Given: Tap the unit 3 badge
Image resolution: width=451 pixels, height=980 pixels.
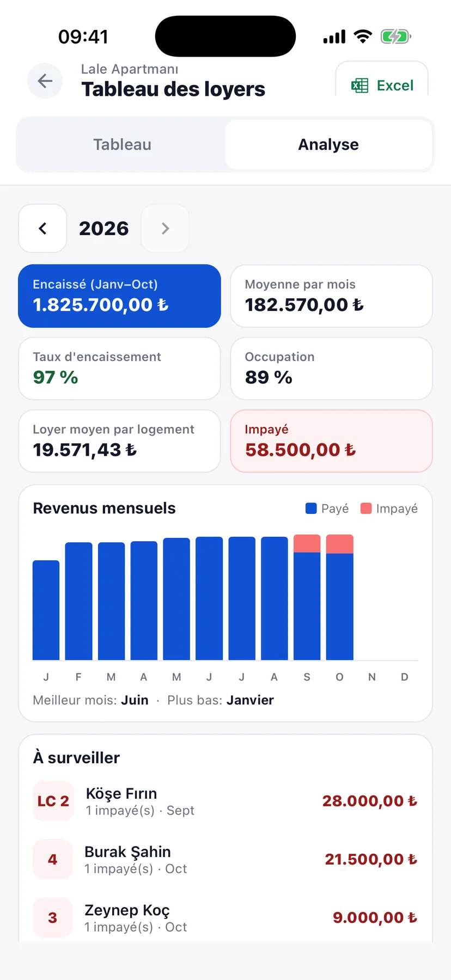Looking at the screenshot, I should [53, 917].
